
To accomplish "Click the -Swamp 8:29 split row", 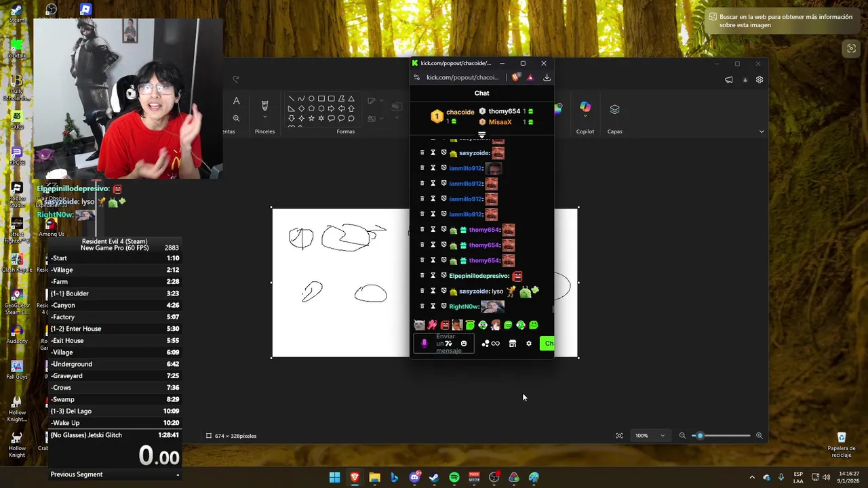I will 114,399.
